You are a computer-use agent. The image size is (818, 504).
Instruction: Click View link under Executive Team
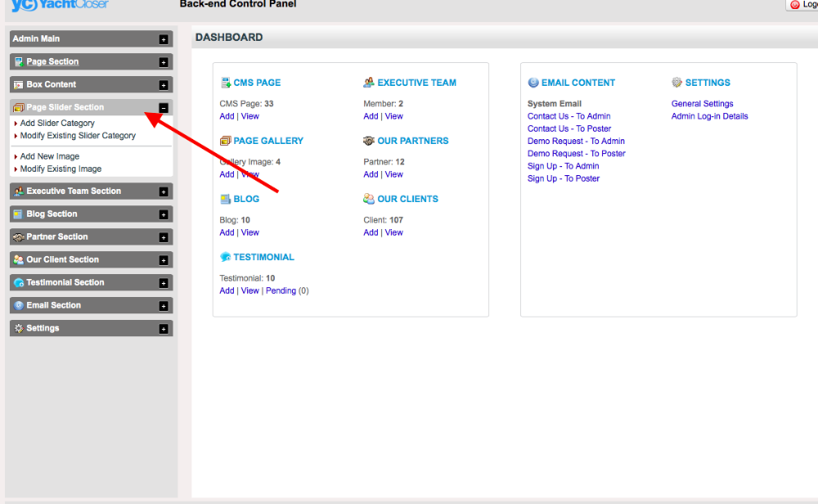click(394, 116)
